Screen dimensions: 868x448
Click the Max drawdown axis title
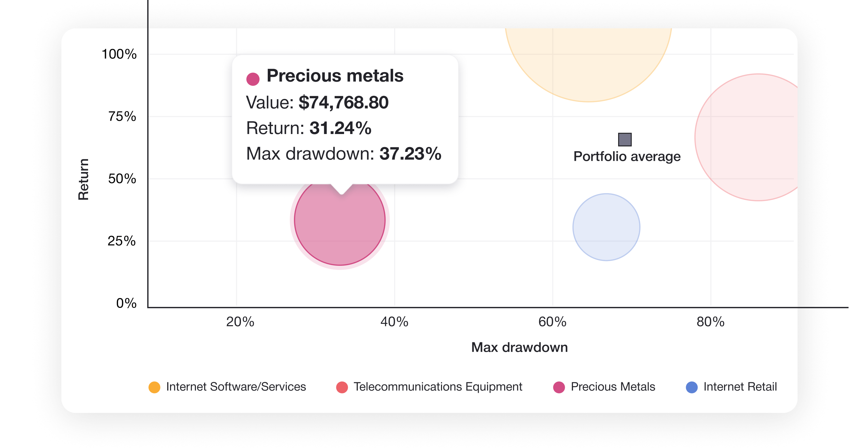click(519, 347)
